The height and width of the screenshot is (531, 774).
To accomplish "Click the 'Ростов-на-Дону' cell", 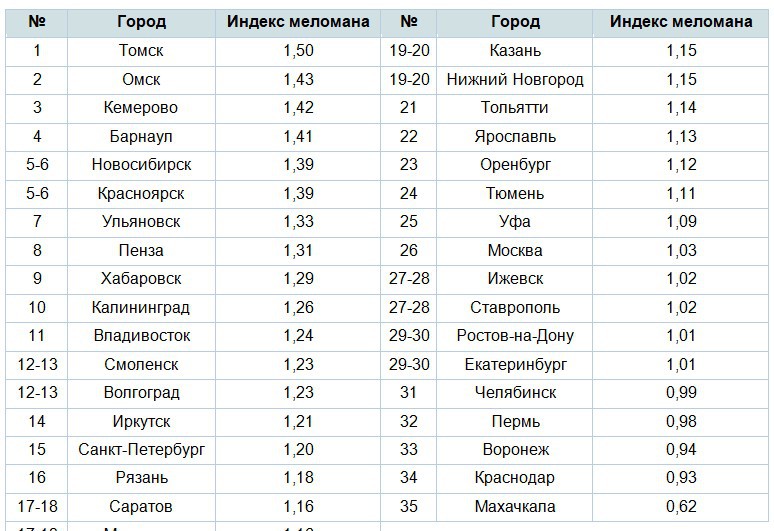I will [515, 335].
